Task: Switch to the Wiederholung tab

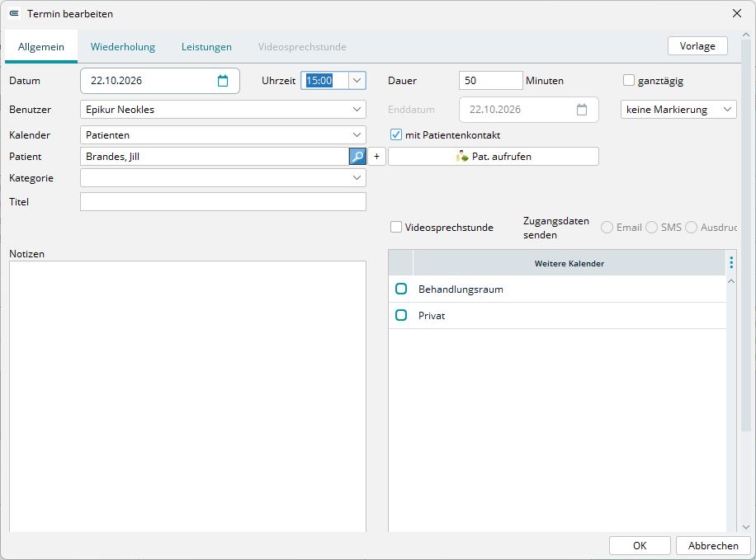Action: pos(123,47)
